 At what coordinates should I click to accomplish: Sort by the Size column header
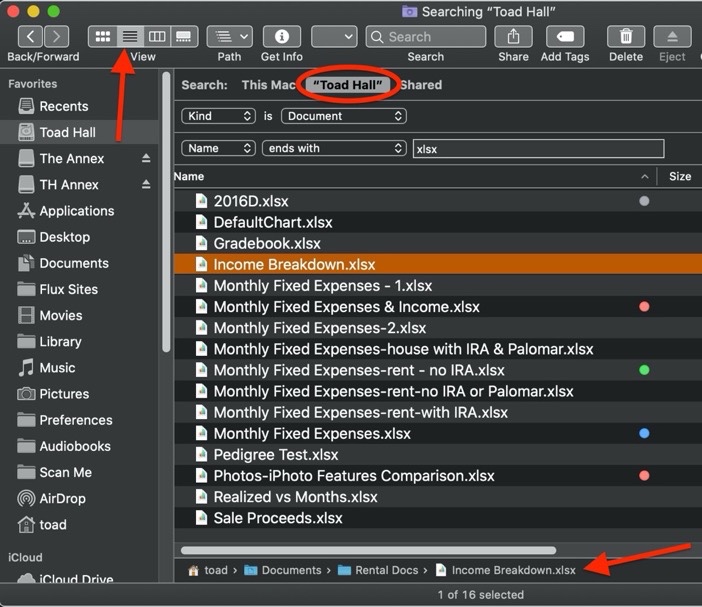tap(680, 176)
